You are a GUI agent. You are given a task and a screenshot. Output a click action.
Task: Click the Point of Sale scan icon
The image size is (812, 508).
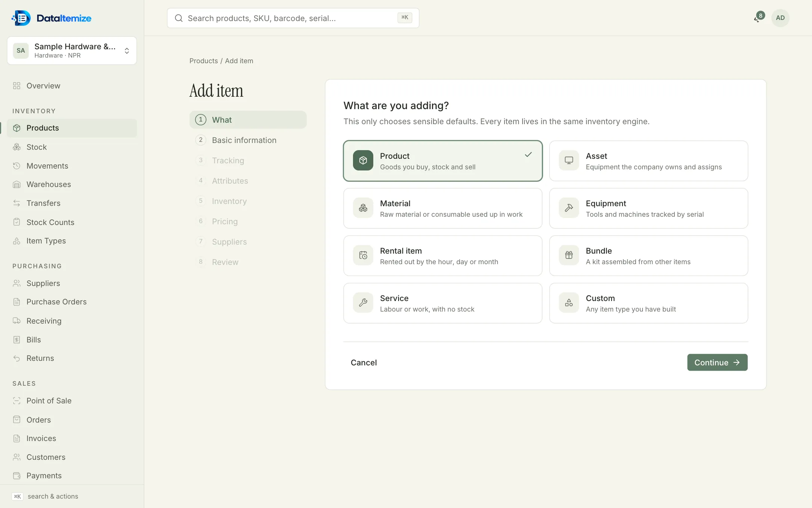(17, 401)
